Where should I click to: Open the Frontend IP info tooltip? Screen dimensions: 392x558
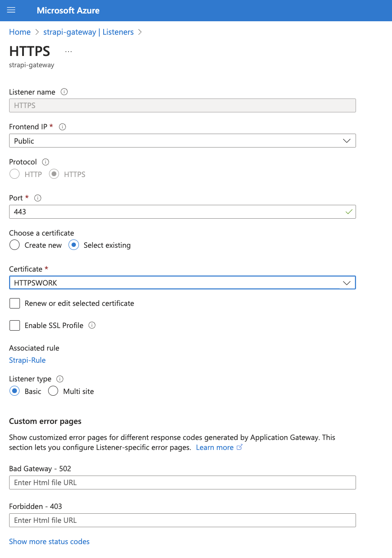pyautogui.click(x=62, y=127)
